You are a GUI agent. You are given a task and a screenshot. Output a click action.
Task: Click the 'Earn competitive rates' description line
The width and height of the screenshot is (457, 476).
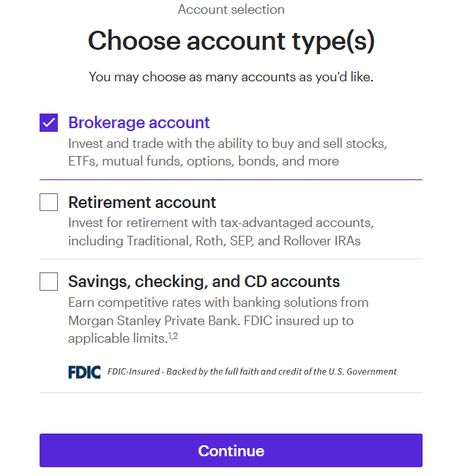(x=218, y=302)
